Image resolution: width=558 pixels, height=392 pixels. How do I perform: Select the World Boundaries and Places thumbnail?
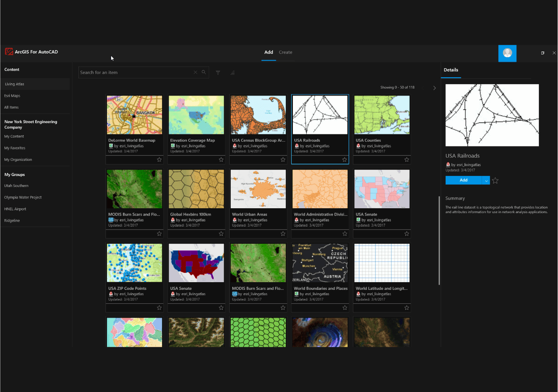point(320,263)
